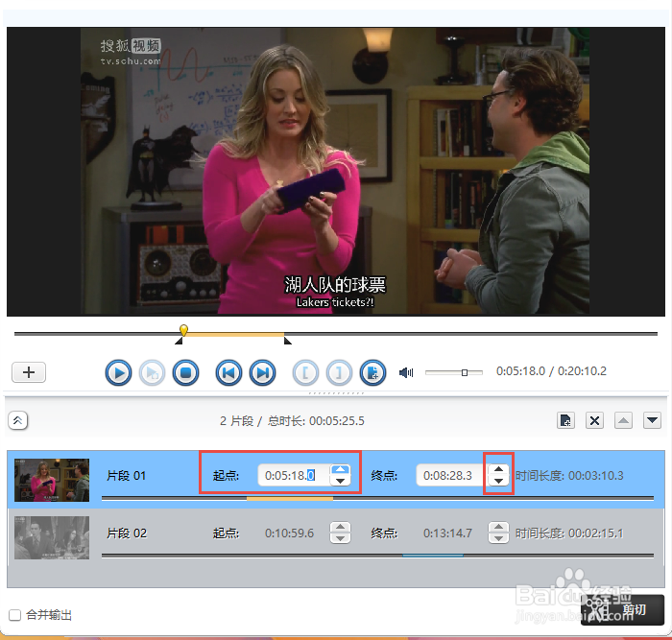This screenshot has height=640, width=672.
Task: Click the play segment button
Action: pos(152,372)
